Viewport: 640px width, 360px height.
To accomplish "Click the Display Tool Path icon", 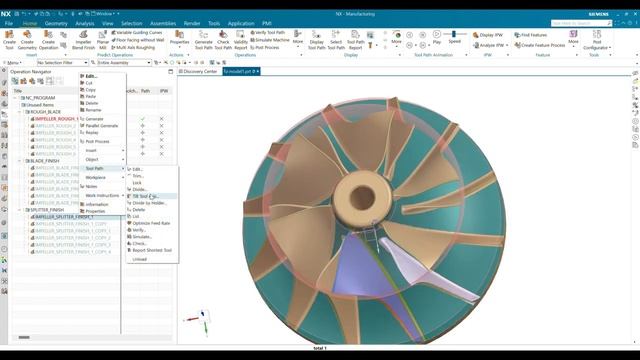I will (x=316, y=40).
